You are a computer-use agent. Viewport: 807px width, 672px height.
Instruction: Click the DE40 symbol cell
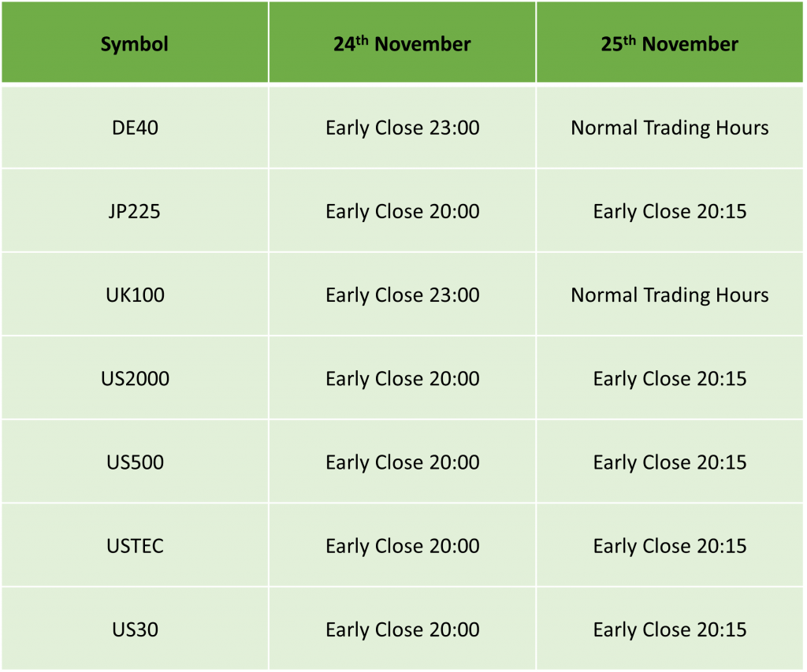coord(135,127)
